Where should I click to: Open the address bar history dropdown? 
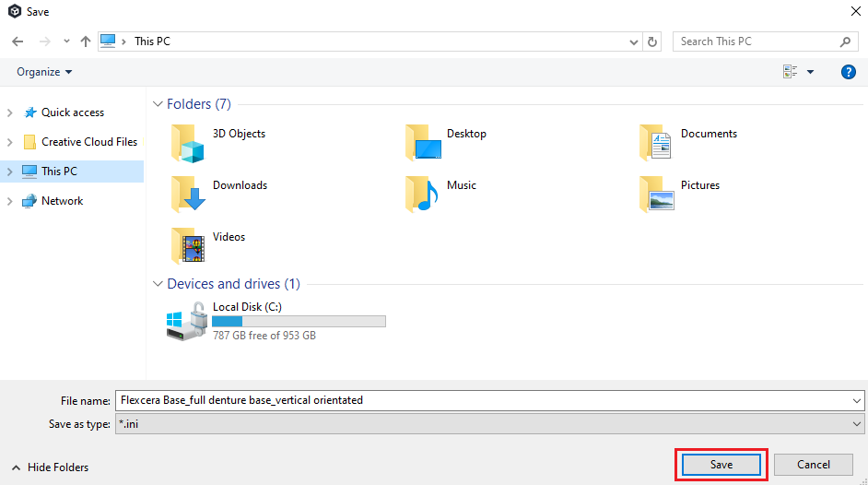[634, 42]
